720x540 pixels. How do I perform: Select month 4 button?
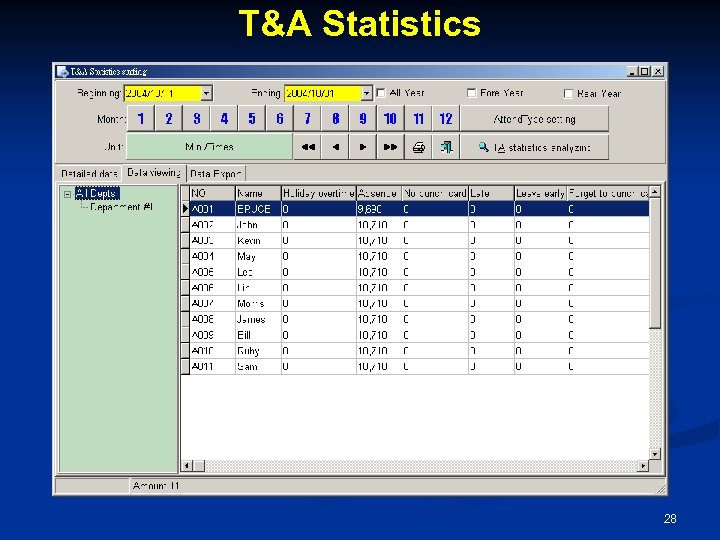click(x=224, y=119)
